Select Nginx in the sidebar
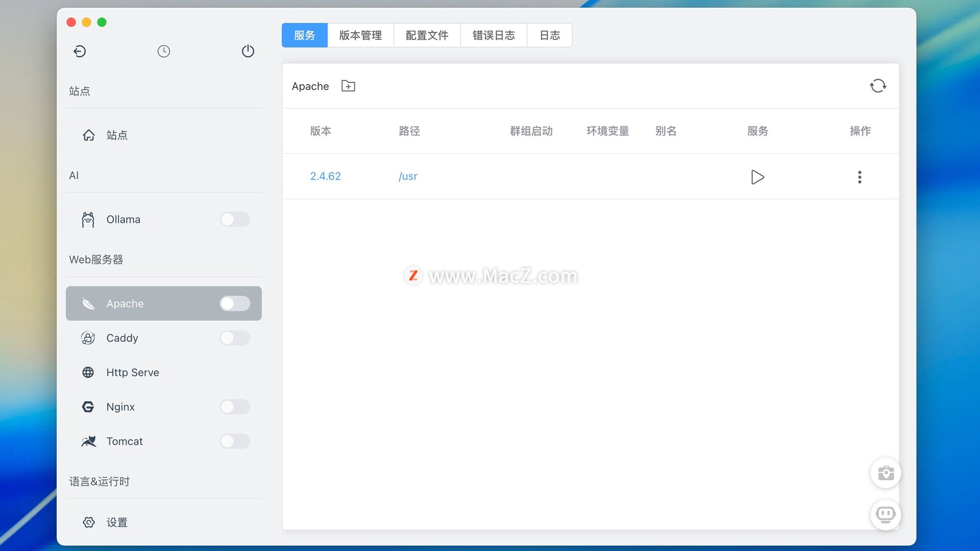 164,407
